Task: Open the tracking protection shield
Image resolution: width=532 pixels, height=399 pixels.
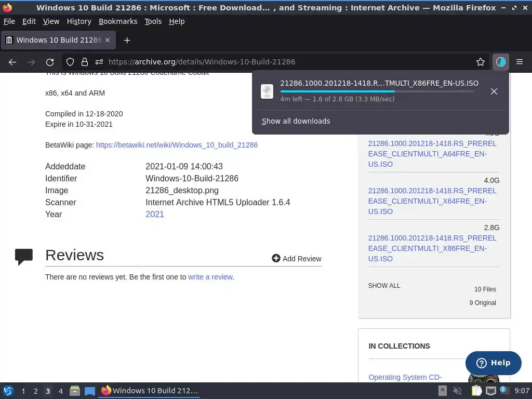Action: [70, 62]
